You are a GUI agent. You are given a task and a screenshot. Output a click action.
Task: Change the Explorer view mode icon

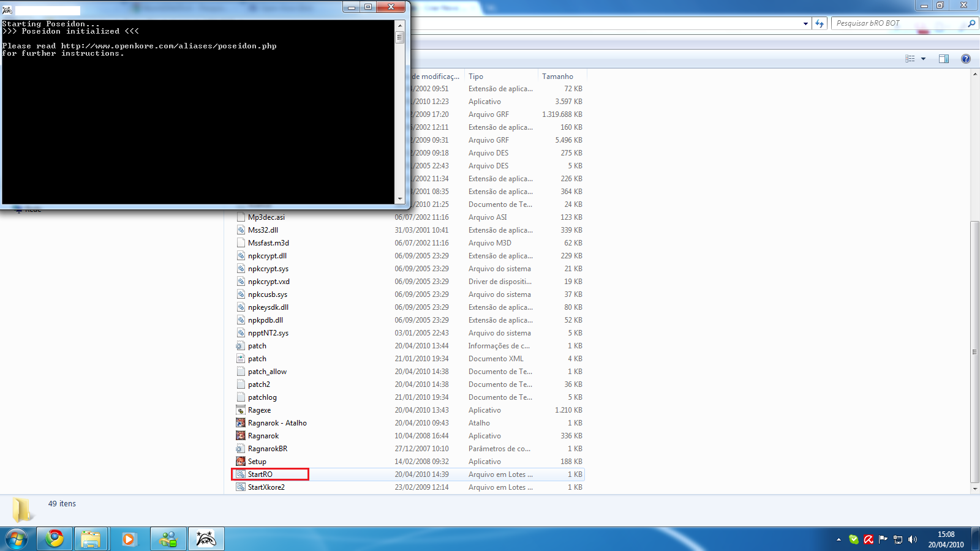tap(910, 59)
